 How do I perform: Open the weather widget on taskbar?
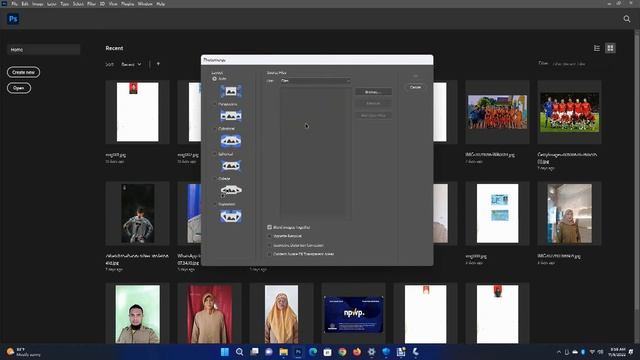pos(24,352)
